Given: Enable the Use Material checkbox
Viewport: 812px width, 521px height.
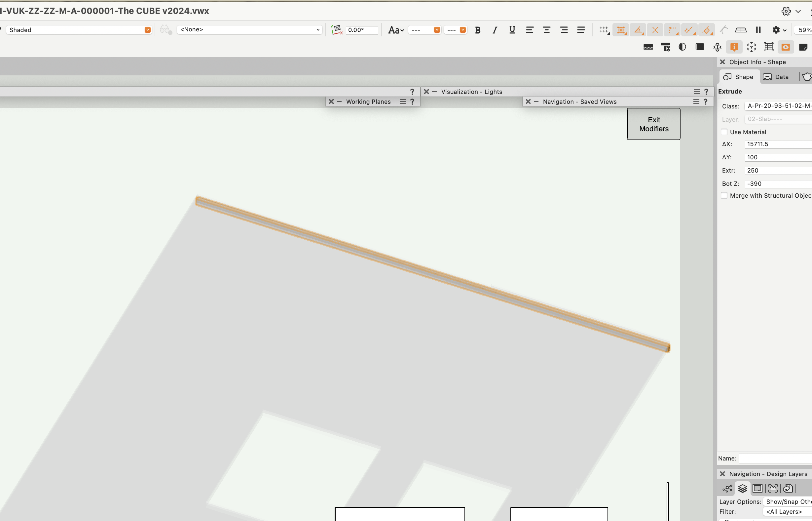Looking at the screenshot, I should tap(724, 132).
